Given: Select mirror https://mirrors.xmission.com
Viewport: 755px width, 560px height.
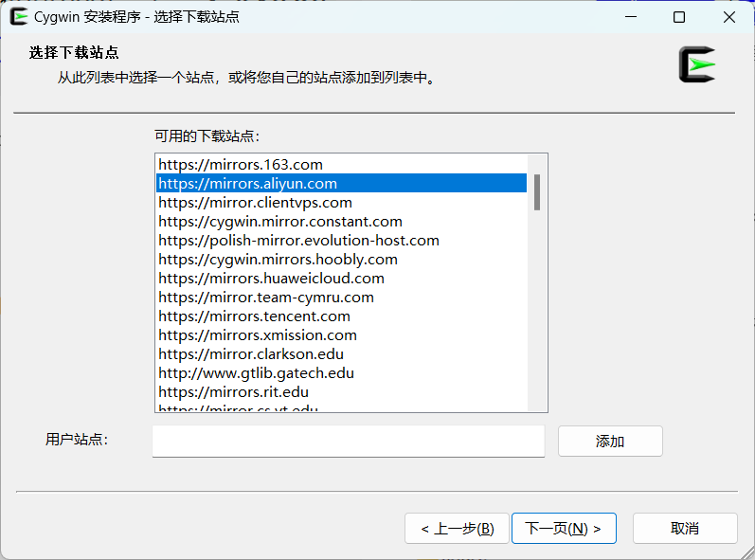Looking at the screenshot, I should tap(341, 334).
